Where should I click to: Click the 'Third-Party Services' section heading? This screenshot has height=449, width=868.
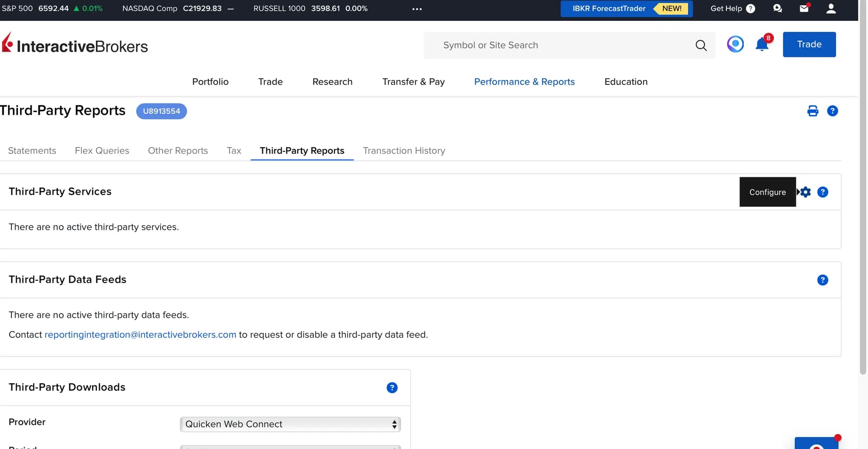click(x=60, y=192)
